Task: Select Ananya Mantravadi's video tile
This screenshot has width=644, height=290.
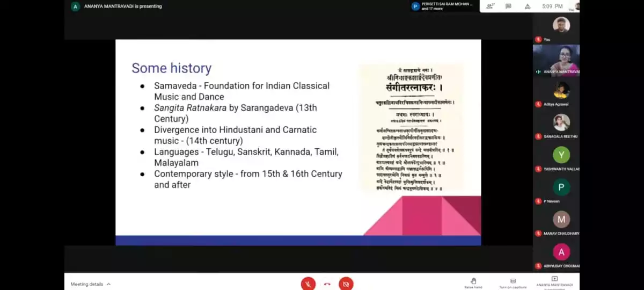Action: (x=556, y=60)
